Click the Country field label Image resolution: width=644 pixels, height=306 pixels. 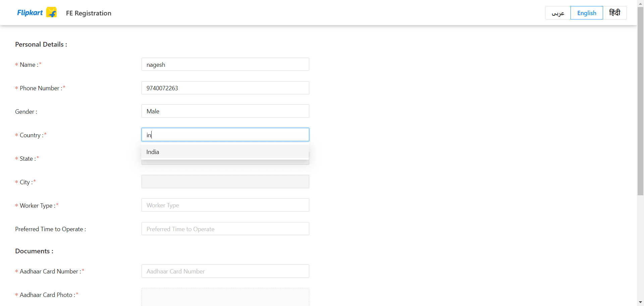32,135
